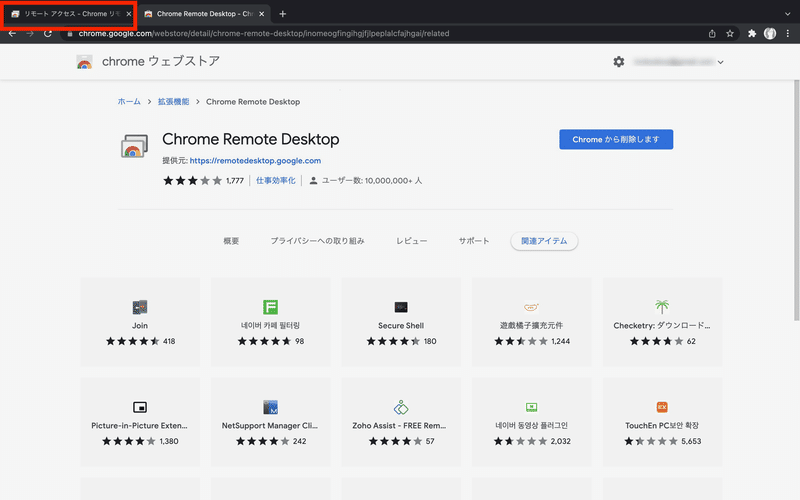Open the web store settings gear
Image resolution: width=800 pixels, height=500 pixels.
coord(618,62)
